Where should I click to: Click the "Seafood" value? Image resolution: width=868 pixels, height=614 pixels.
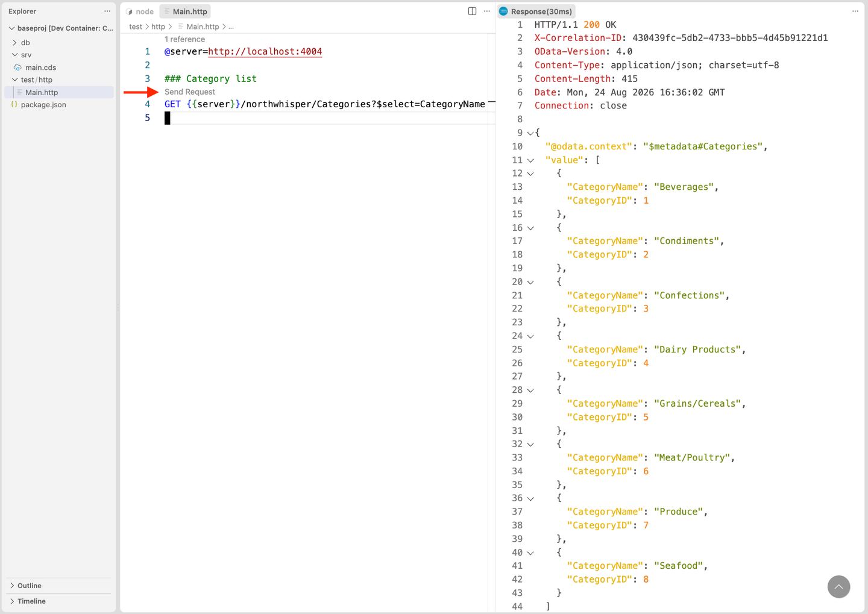pos(679,566)
